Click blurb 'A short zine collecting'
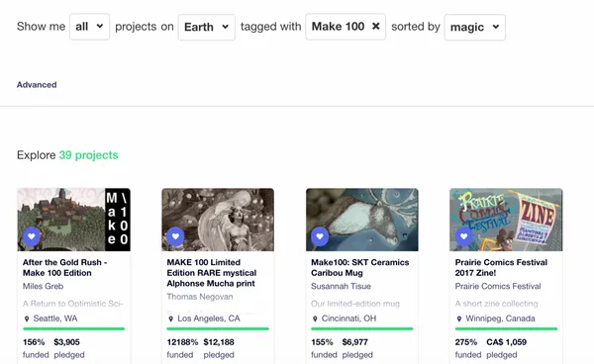The height and width of the screenshot is (364, 594). point(496,304)
